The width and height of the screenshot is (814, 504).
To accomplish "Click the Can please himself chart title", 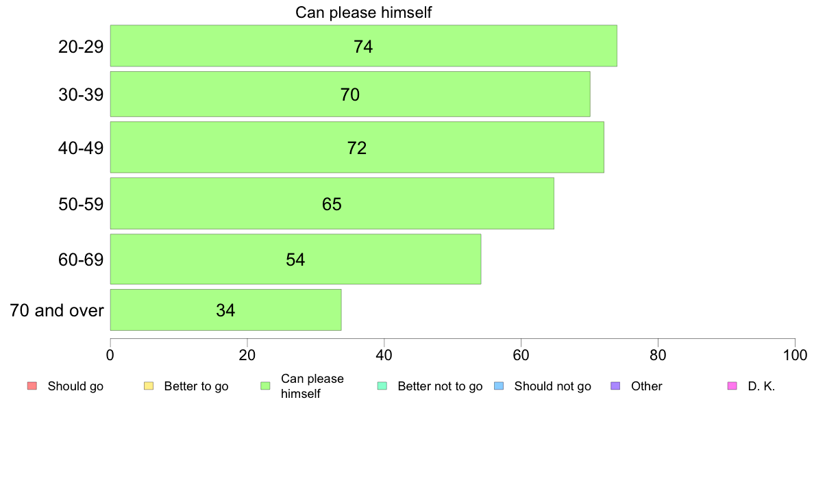I will pos(363,12).
